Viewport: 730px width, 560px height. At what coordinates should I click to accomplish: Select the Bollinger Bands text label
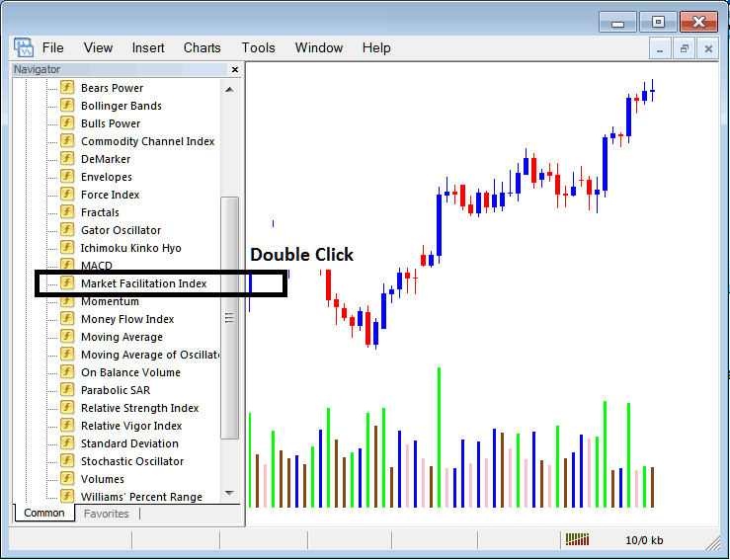coord(122,106)
